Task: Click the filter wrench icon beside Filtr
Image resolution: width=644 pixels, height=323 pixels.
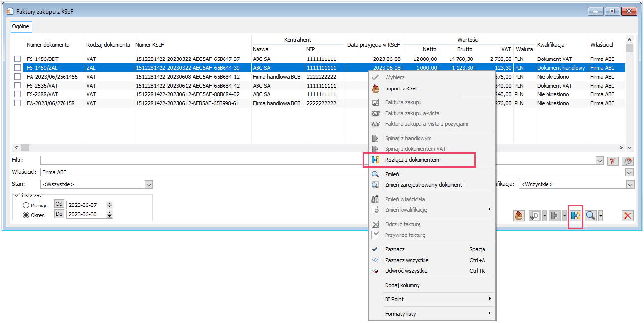Action: tap(627, 161)
